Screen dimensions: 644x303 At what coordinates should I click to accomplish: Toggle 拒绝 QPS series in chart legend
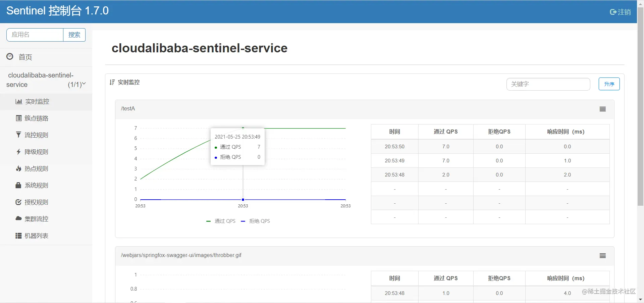coord(256,221)
